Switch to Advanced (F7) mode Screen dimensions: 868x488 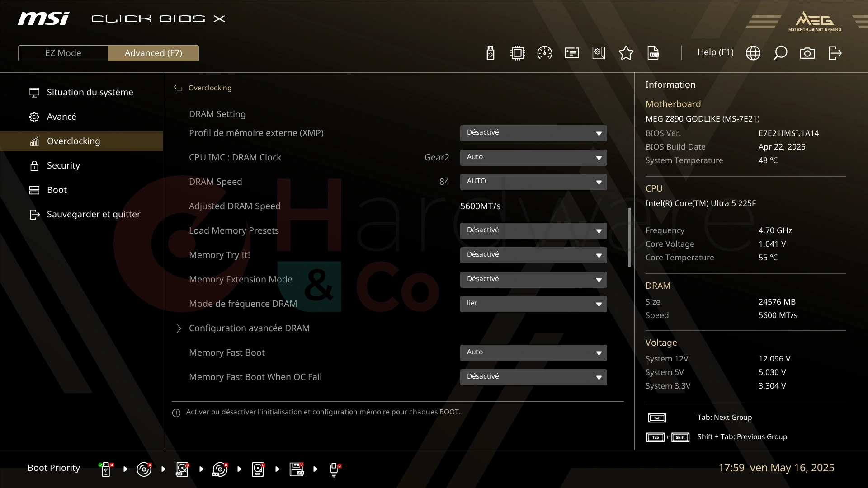154,53
